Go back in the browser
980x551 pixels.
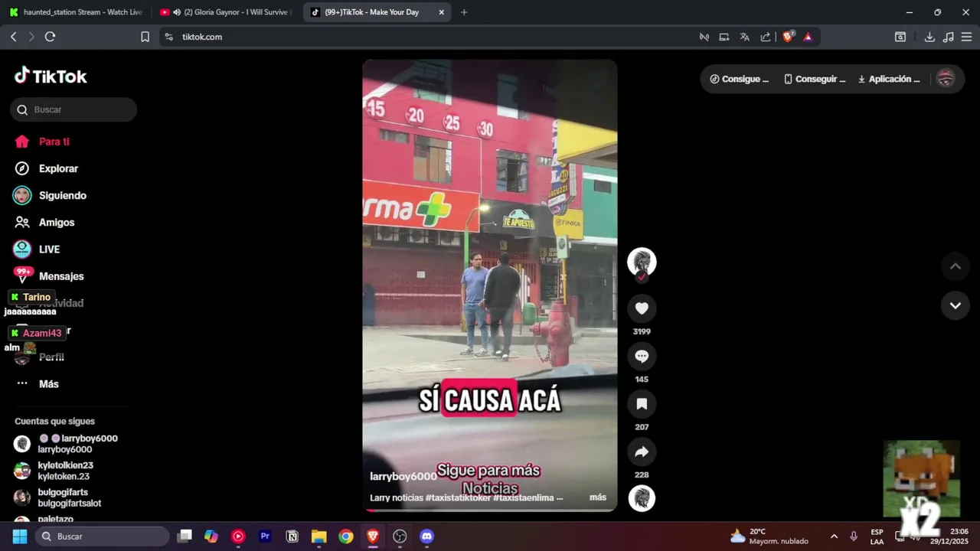tap(13, 37)
